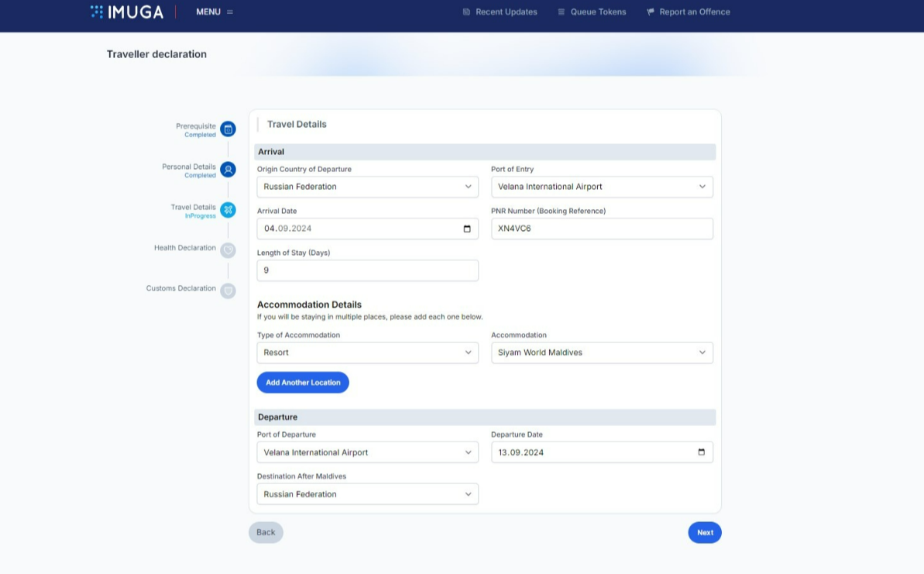
Task: Click the Queue Tokens list icon
Action: [561, 12]
